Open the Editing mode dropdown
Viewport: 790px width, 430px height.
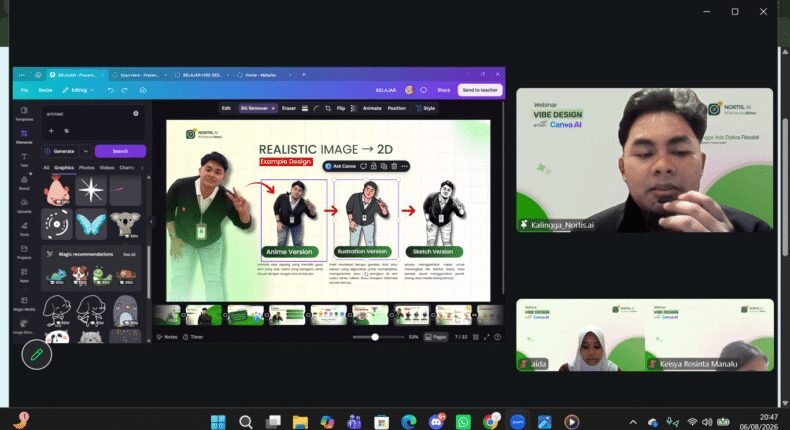(x=78, y=90)
